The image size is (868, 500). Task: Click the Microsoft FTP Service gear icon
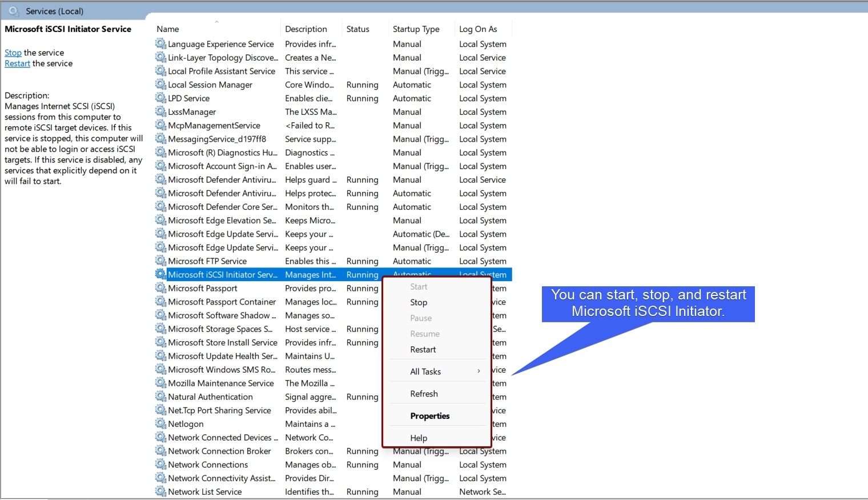[160, 261]
